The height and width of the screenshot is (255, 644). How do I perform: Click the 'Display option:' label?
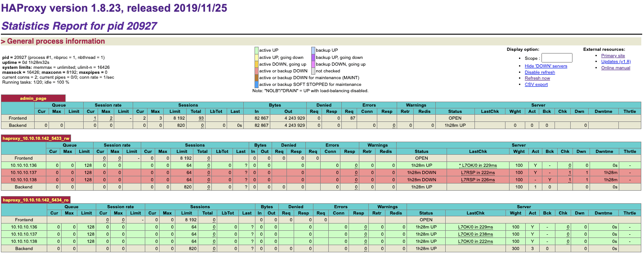(523, 49)
